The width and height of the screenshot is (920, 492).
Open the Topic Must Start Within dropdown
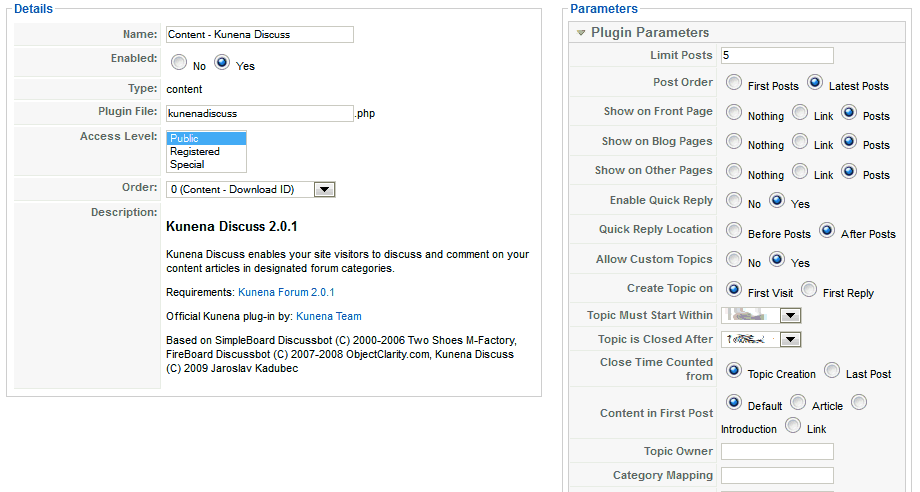click(x=790, y=316)
